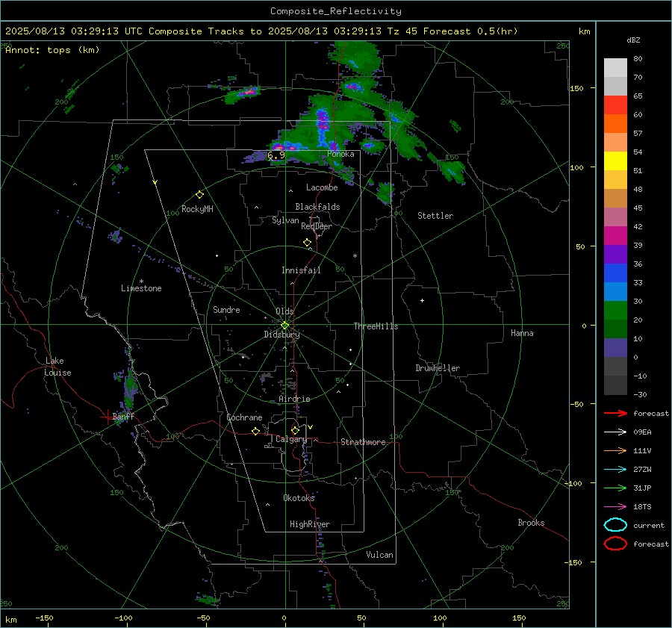Click the HighRiver town label

309,524
